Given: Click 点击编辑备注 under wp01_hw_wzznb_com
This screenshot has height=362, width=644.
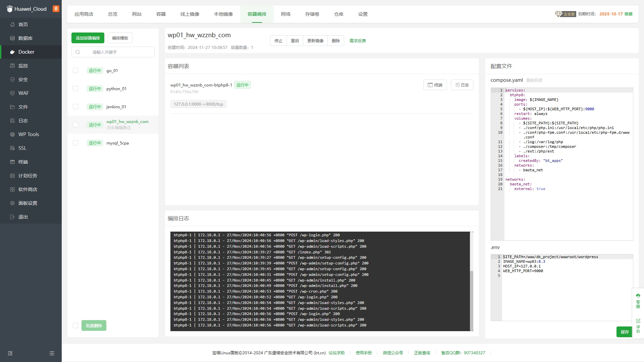Looking at the screenshot, I should coord(119,128).
